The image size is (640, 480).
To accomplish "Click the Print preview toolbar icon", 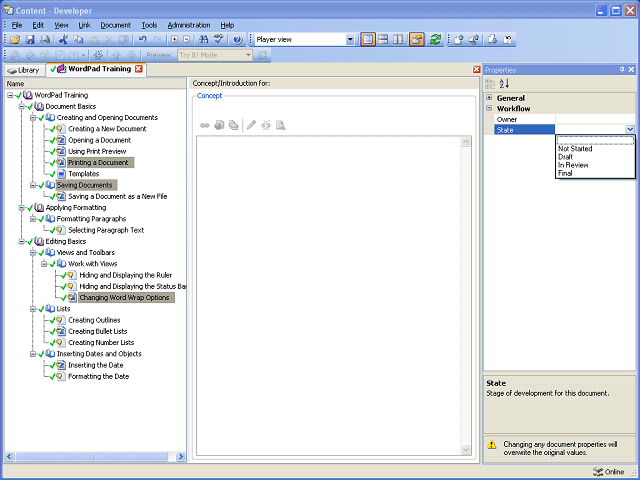I will pyautogui.click(x=45, y=40).
